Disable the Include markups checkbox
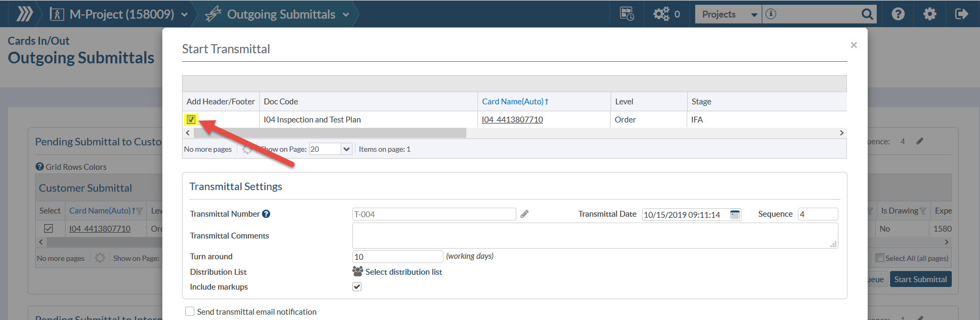This screenshot has height=320, width=980. coord(357,287)
